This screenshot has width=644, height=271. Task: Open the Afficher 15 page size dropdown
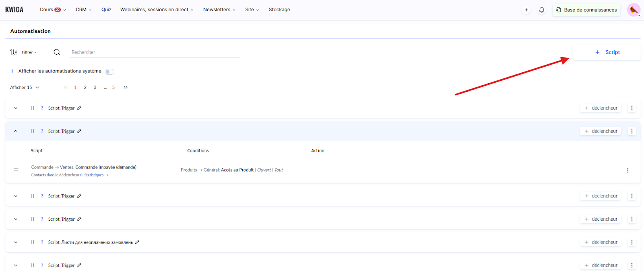[25, 87]
